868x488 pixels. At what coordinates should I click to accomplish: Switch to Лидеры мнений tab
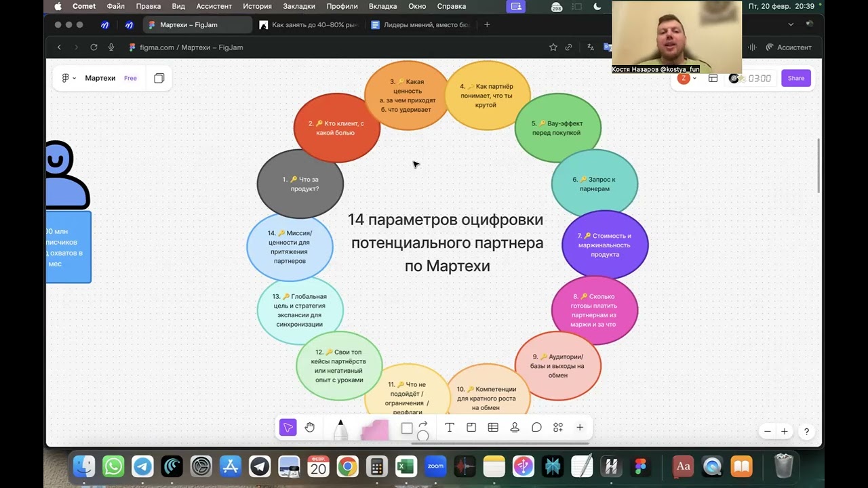coord(420,25)
